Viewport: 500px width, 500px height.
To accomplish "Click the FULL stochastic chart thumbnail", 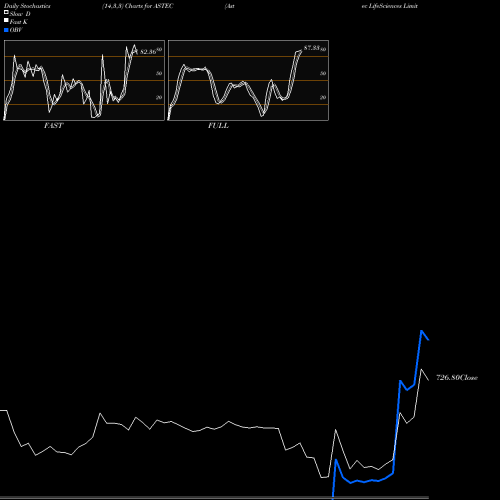I will click(x=248, y=80).
